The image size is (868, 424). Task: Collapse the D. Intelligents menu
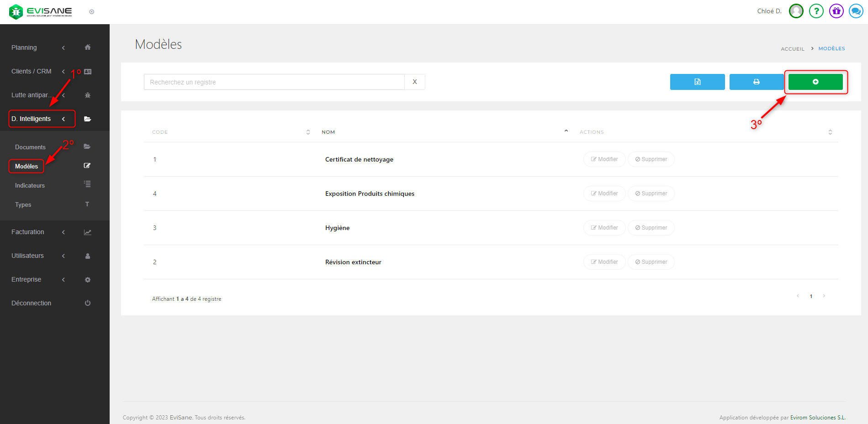pyautogui.click(x=31, y=119)
